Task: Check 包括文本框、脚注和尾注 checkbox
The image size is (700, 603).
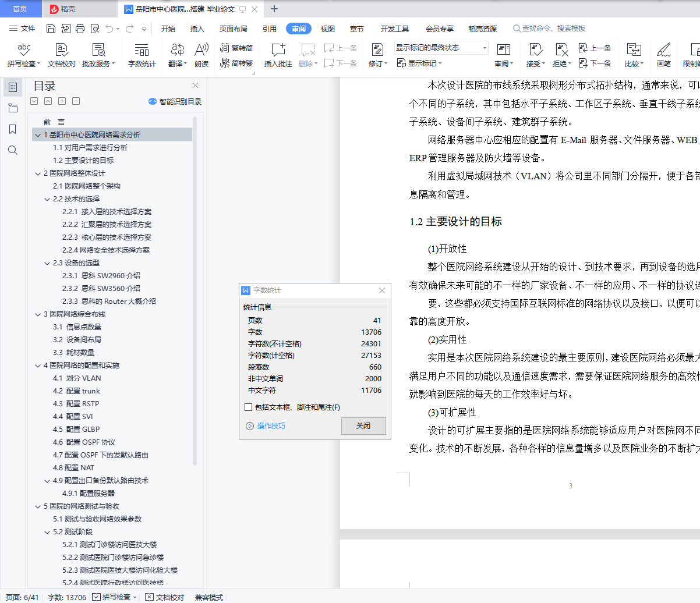Action: tap(249, 407)
